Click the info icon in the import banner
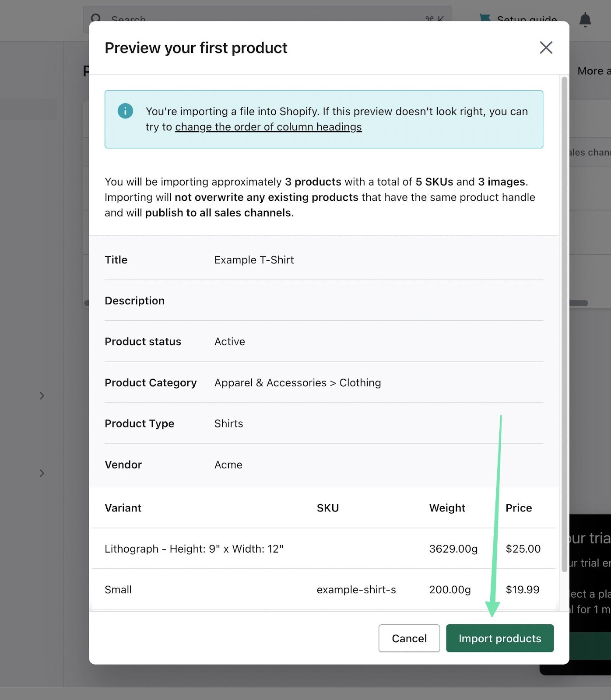 coord(125,111)
